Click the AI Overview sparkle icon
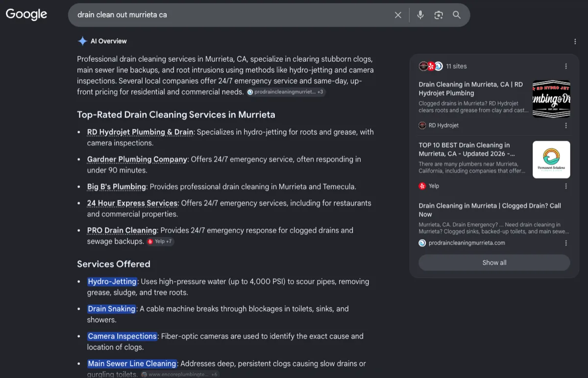588x378 pixels. (82, 41)
